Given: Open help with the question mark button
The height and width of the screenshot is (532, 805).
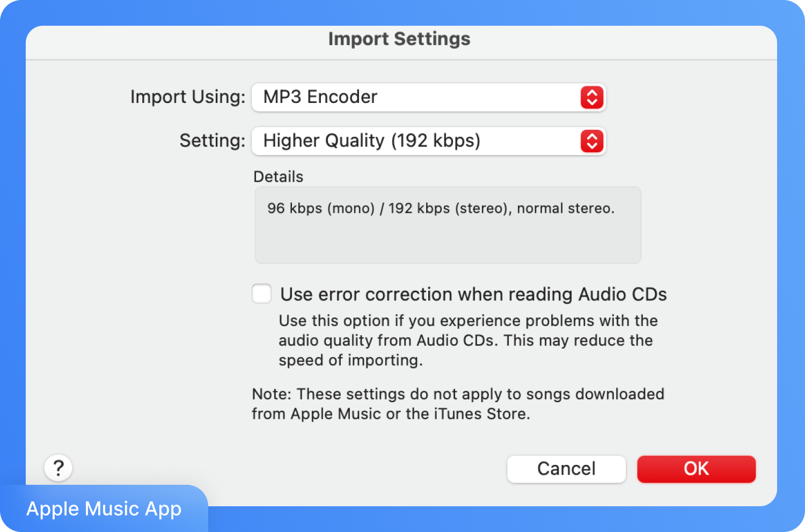Looking at the screenshot, I should tap(58, 468).
